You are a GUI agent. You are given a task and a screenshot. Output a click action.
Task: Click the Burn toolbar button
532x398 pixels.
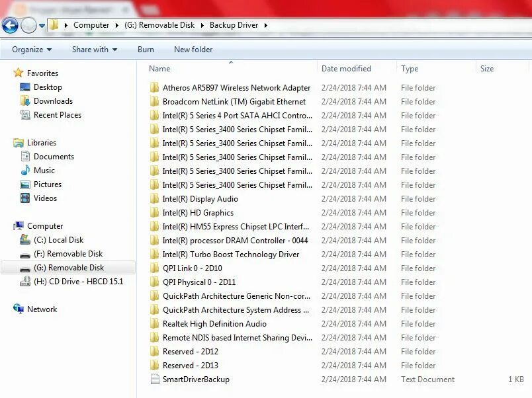click(x=146, y=50)
